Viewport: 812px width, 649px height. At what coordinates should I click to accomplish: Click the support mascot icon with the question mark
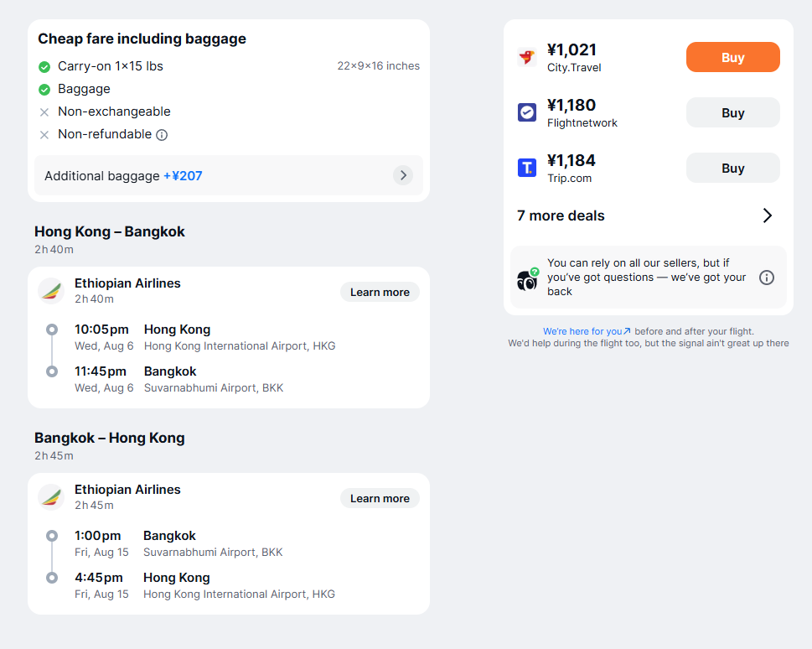point(528,279)
